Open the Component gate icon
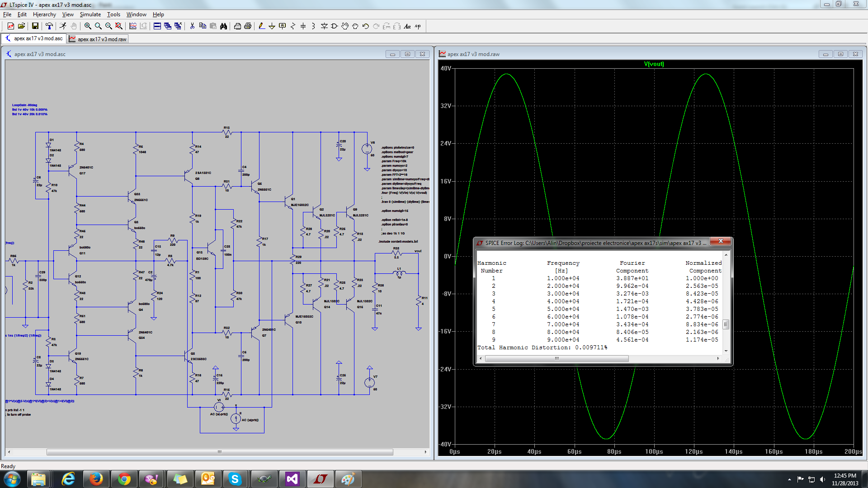This screenshot has width=868, height=488. click(x=335, y=26)
